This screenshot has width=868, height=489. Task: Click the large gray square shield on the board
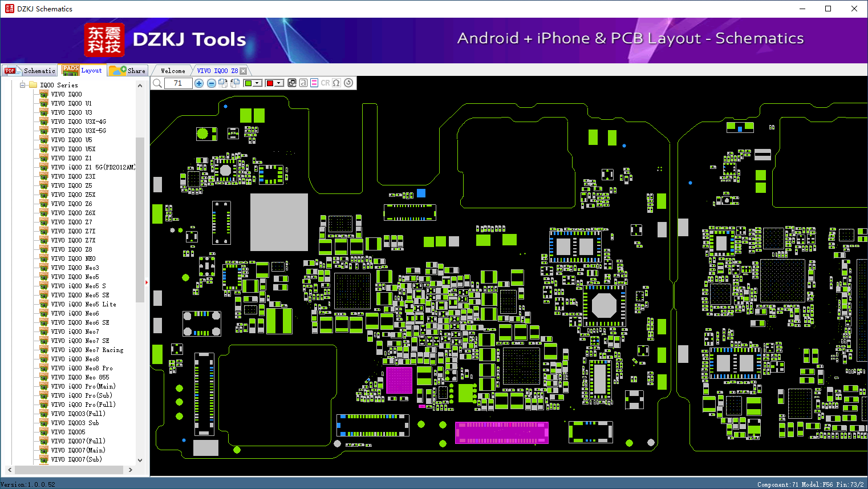tap(279, 222)
